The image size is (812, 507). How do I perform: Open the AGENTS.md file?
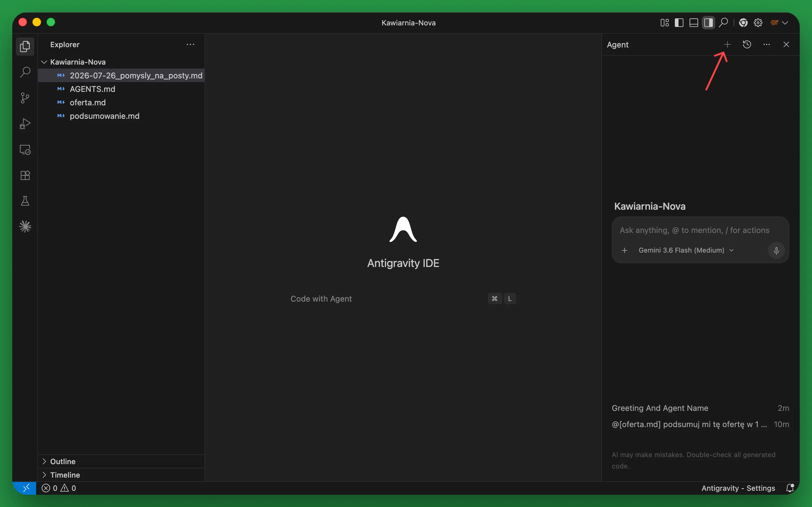click(x=121, y=89)
